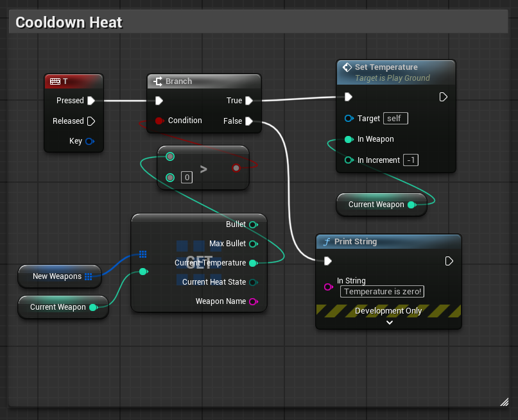518x420 pixels.
Task: Click bottom input pin of greater-than node
Action: point(170,178)
